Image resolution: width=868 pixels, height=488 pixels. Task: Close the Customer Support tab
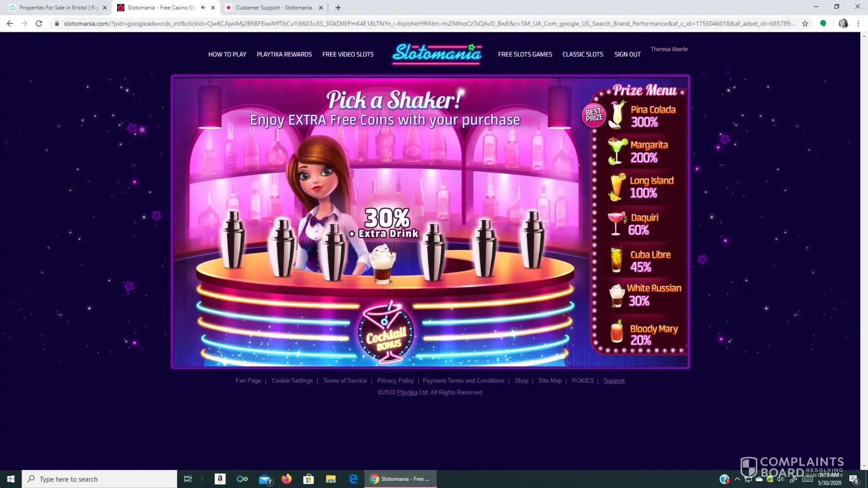(321, 8)
